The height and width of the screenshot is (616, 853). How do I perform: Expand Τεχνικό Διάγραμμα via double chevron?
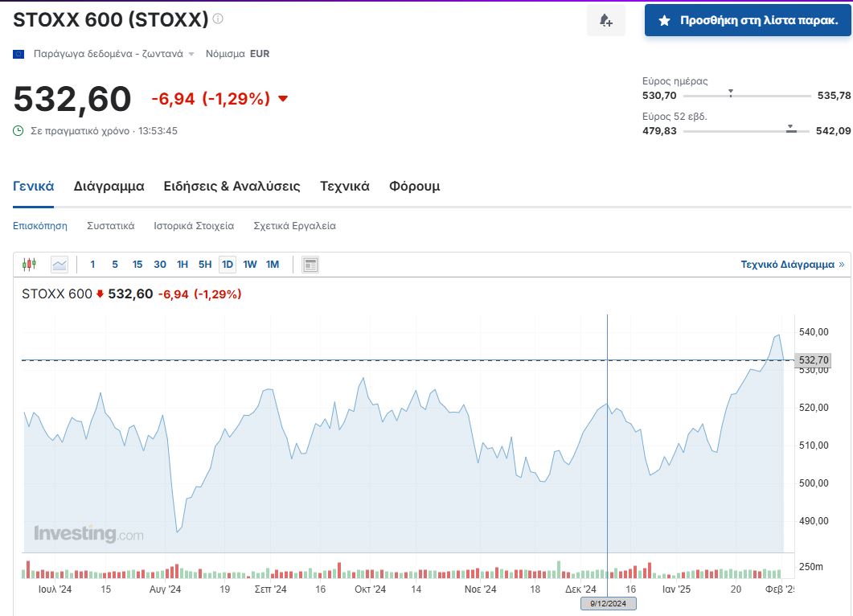841,264
